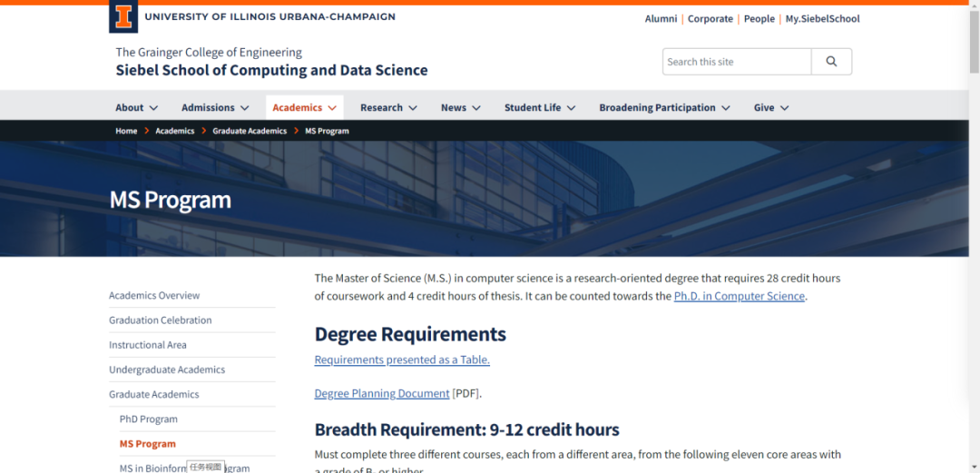Open the Ph.D. in Computer Science link
Image resolution: width=980 pixels, height=473 pixels.
pos(739,296)
